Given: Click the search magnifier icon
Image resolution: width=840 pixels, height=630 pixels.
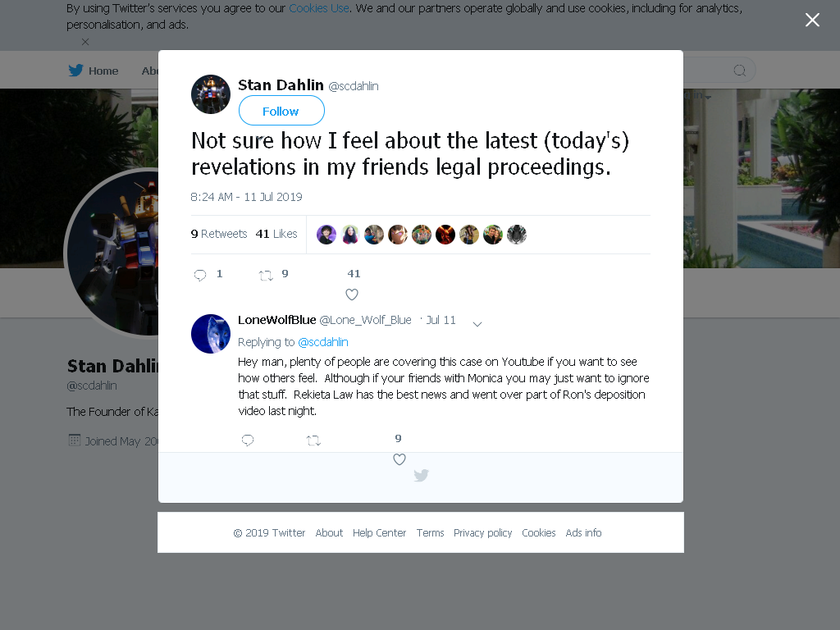Looking at the screenshot, I should pos(739,71).
